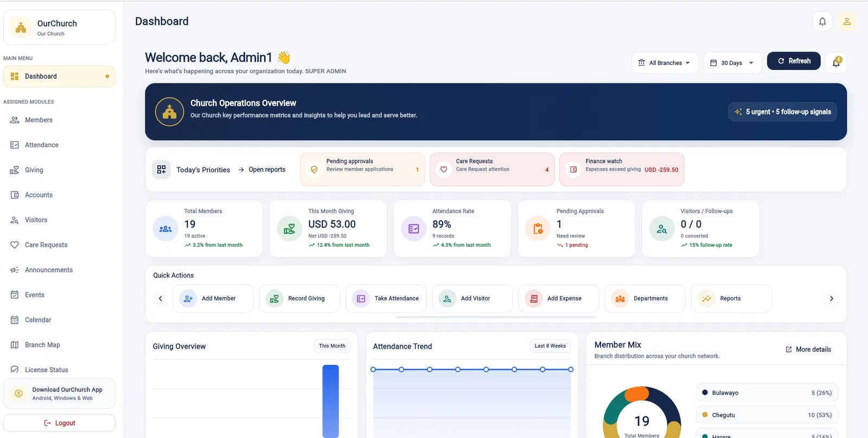The image size is (868, 438).
Task: Click the Pending approvals shield icon
Action: [314, 170]
